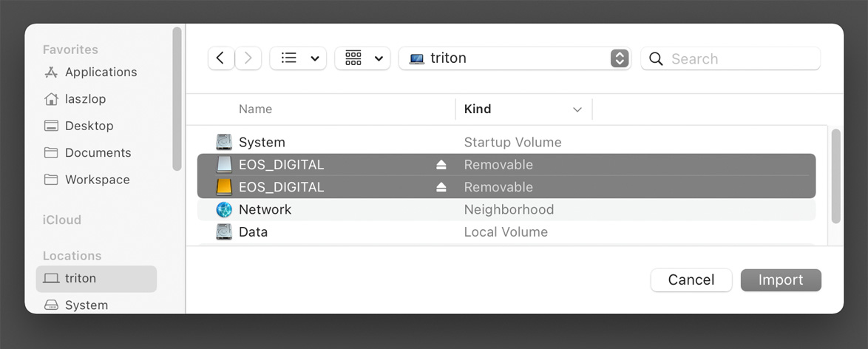Open Documents in the sidebar

[98, 153]
